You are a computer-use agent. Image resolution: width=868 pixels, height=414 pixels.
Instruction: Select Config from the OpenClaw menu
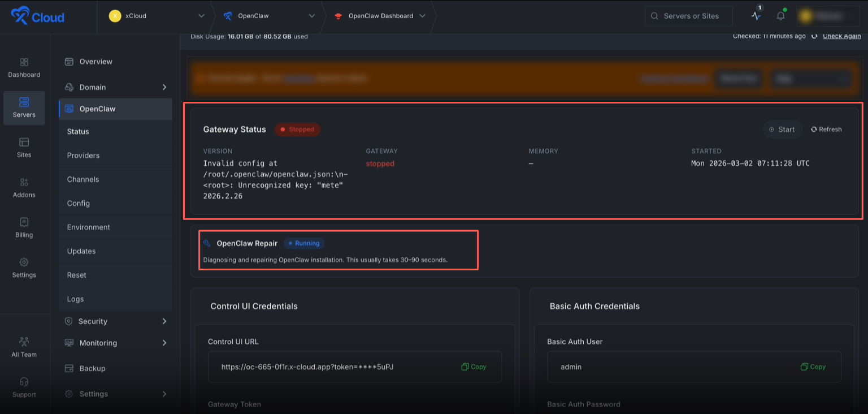[78, 203]
